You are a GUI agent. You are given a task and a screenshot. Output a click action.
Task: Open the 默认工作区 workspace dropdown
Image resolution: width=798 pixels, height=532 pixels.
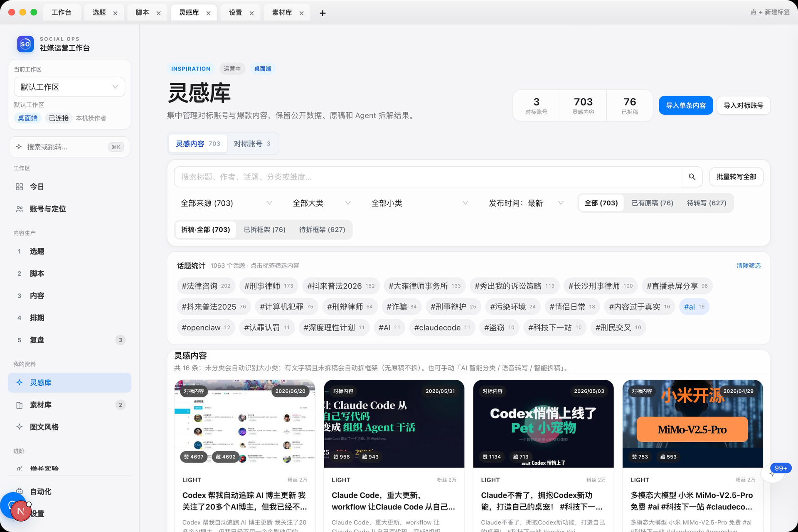click(69, 87)
